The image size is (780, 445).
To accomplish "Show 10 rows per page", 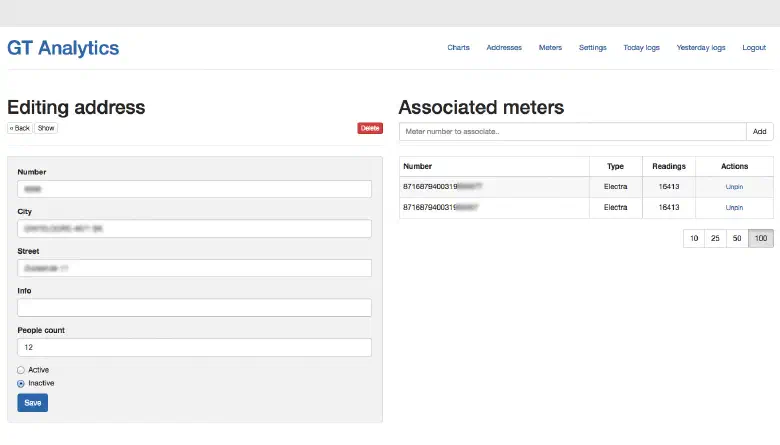I will click(694, 239).
